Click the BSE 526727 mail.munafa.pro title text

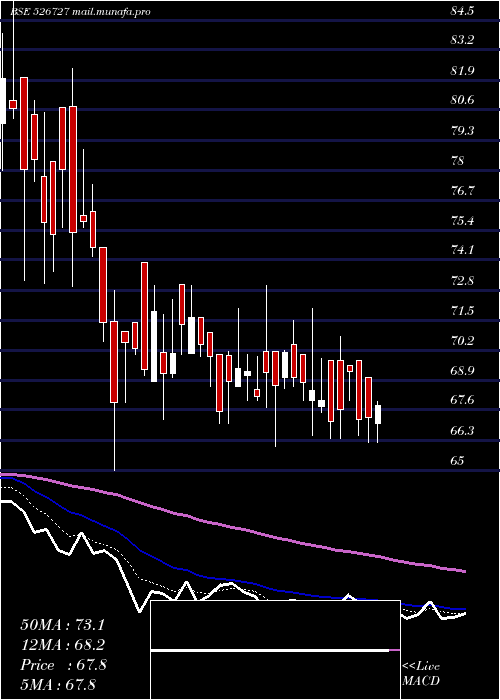point(80,12)
